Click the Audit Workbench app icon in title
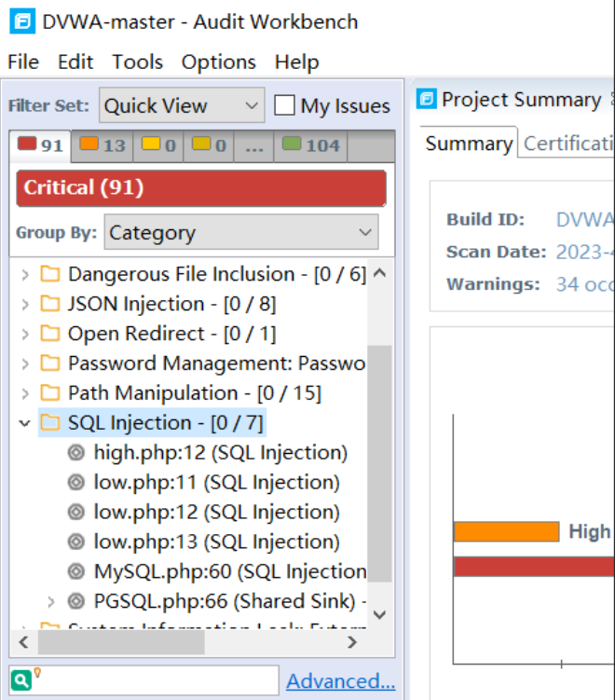The image size is (615, 700). coord(22,21)
